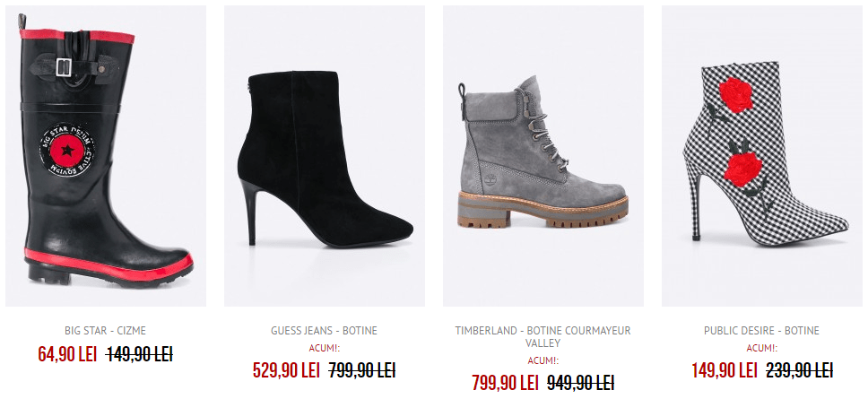Click the 799,90 LEI Timberland sale price
Screen dimensions: 868x399
point(505,382)
